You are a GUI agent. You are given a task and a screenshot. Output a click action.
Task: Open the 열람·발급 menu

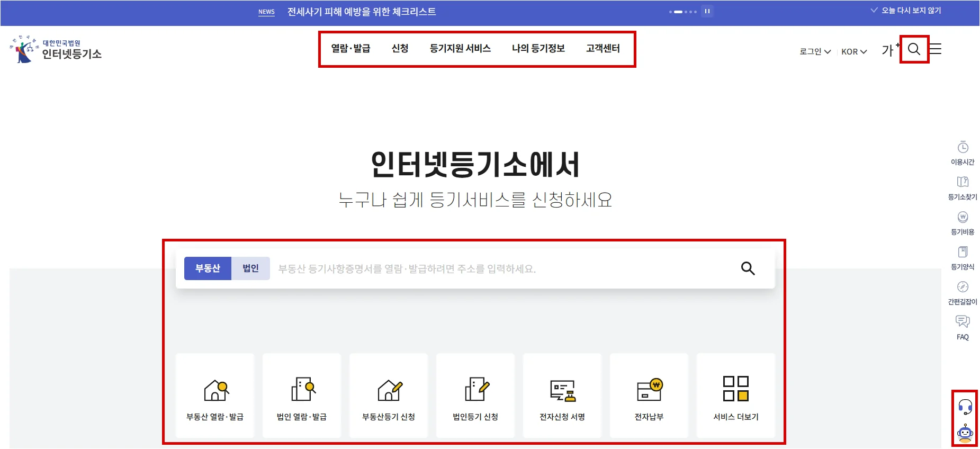[350, 48]
